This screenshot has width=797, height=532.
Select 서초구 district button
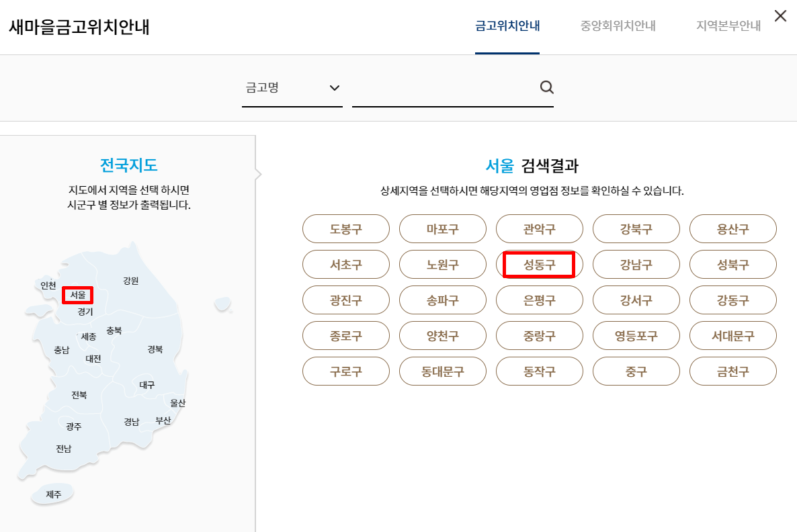[x=346, y=264]
